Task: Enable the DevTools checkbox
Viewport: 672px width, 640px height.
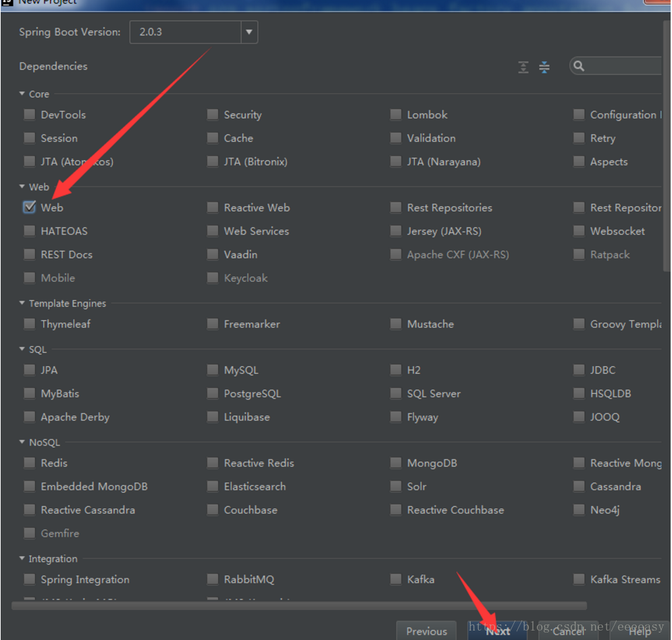Action: [x=30, y=114]
